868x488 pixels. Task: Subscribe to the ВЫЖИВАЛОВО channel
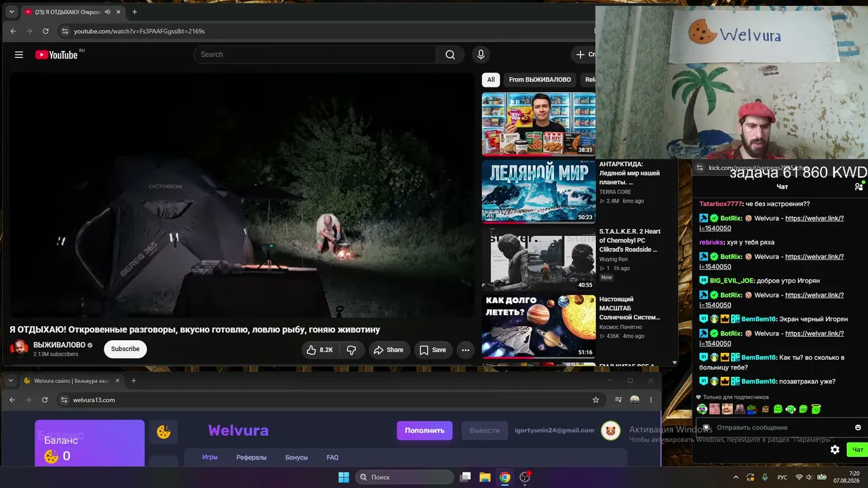[125, 349]
